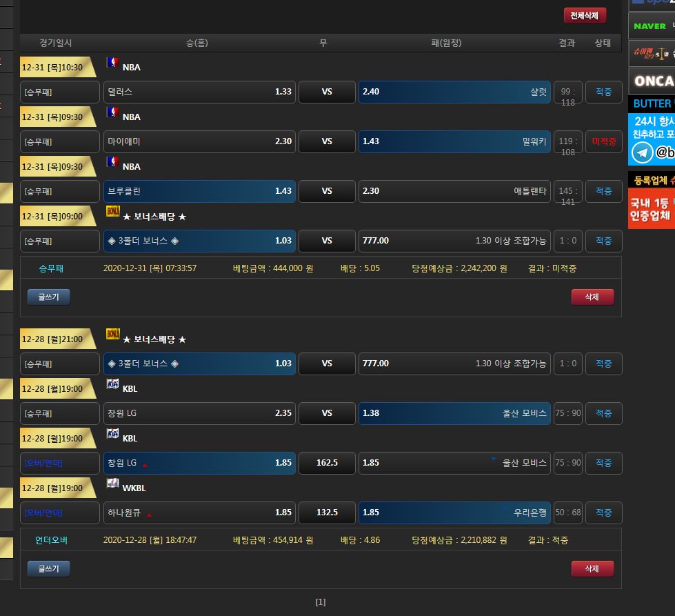Click the WKBL league logo
Image resolution: width=675 pixels, height=616 pixels.
pos(113,484)
